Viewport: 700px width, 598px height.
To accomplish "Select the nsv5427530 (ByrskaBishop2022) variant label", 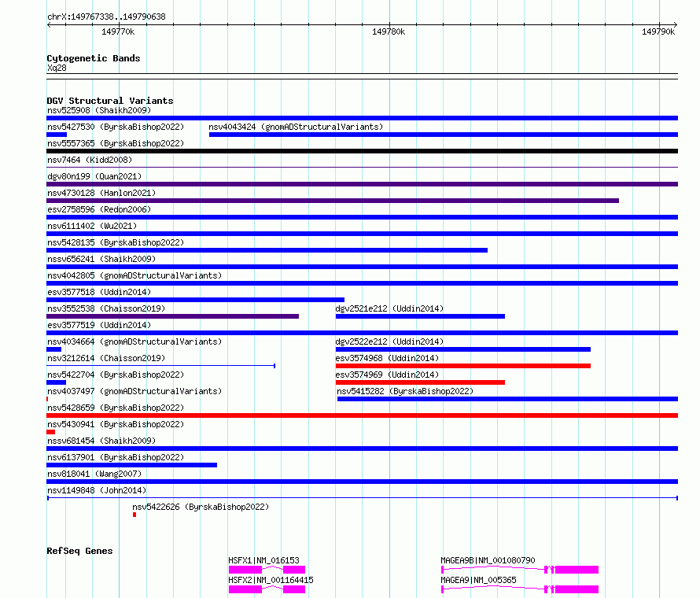I will [116, 127].
